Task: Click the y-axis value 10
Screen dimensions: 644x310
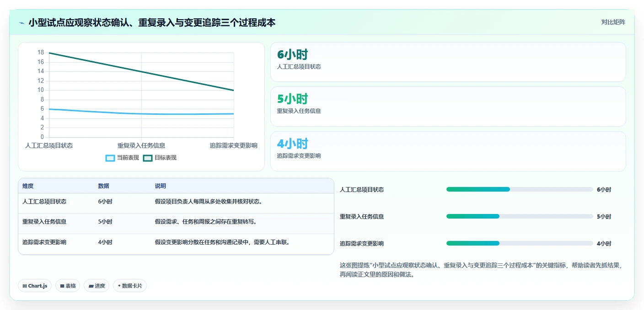Action: point(41,90)
